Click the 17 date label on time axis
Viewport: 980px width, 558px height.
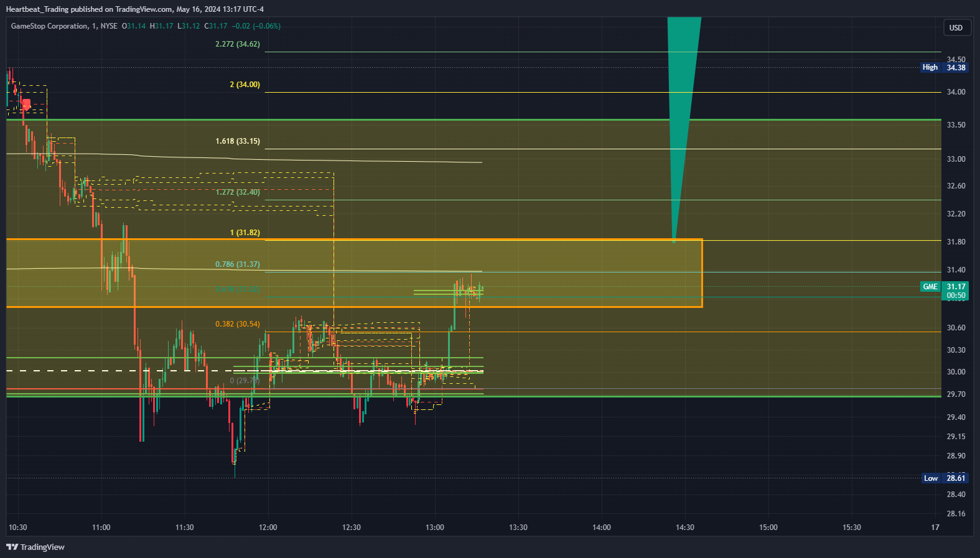coord(935,528)
